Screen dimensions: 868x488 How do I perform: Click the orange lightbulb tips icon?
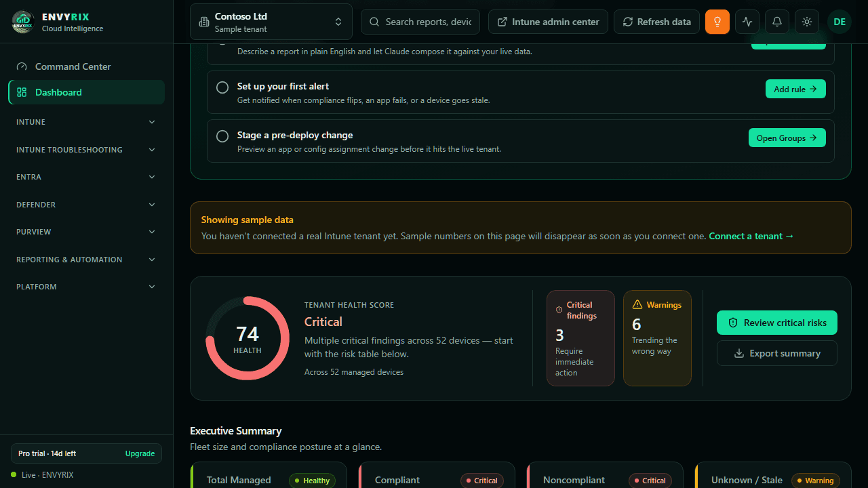pos(717,22)
